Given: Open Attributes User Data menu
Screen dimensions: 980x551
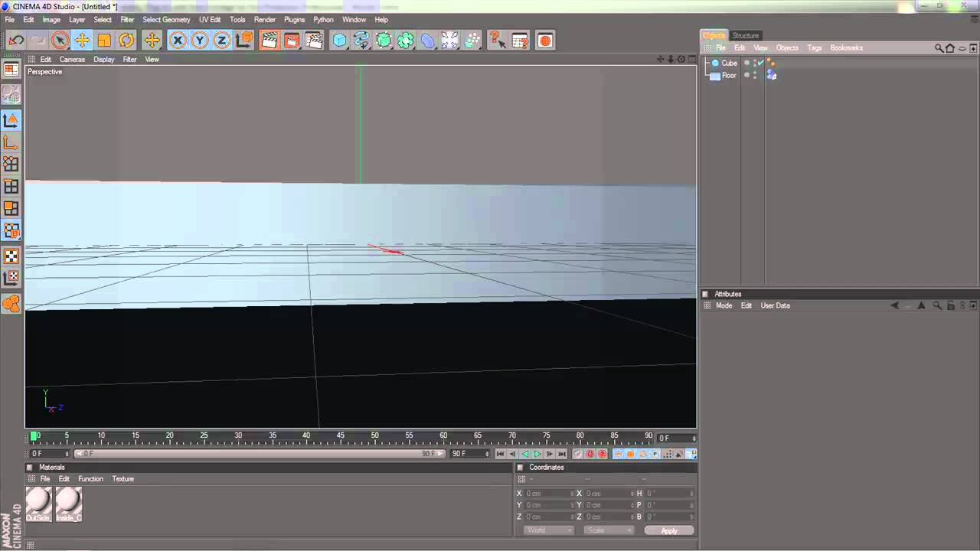Looking at the screenshot, I should pyautogui.click(x=775, y=306).
